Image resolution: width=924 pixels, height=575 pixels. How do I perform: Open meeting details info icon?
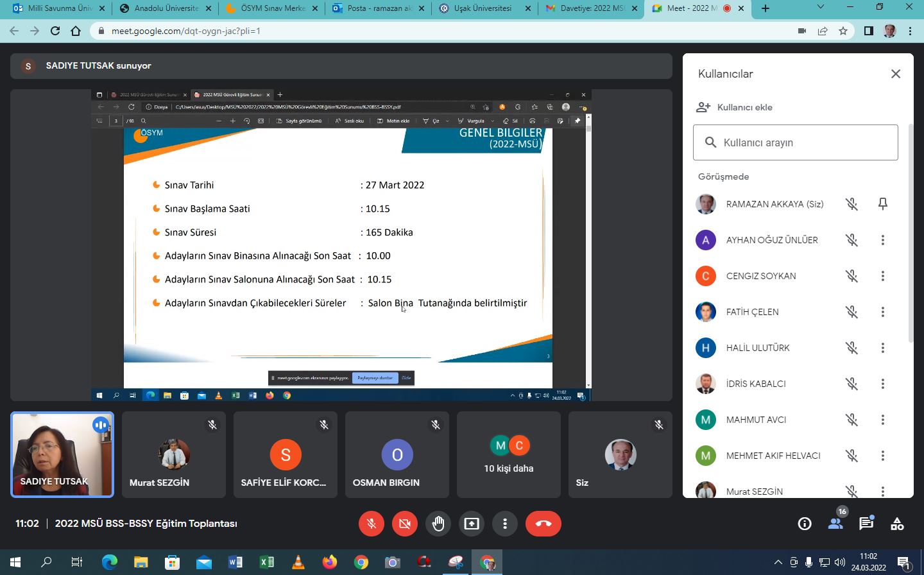click(804, 524)
